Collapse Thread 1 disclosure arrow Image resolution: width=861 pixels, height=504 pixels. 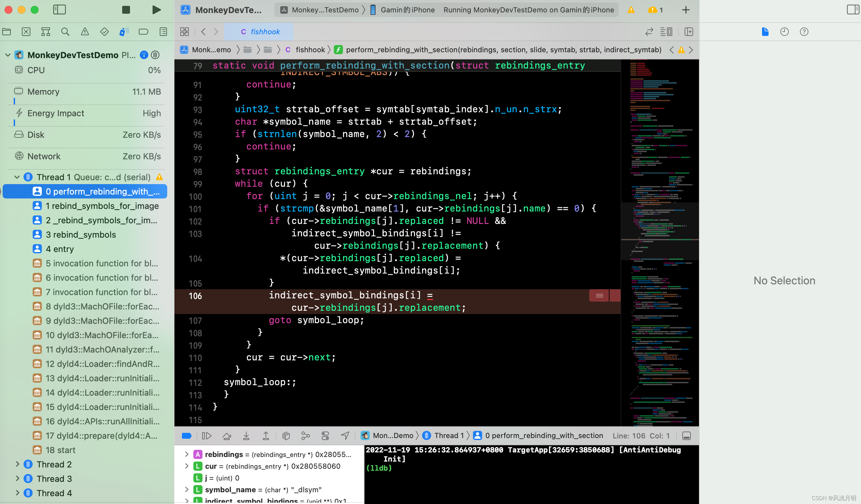click(17, 177)
